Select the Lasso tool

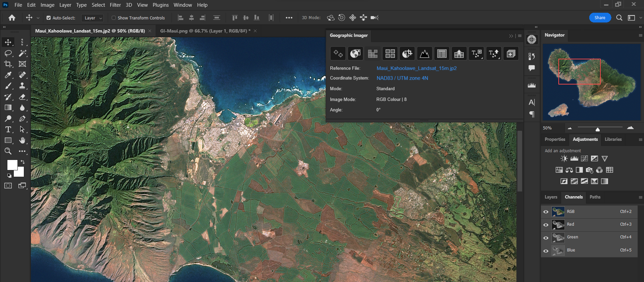(x=8, y=53)
